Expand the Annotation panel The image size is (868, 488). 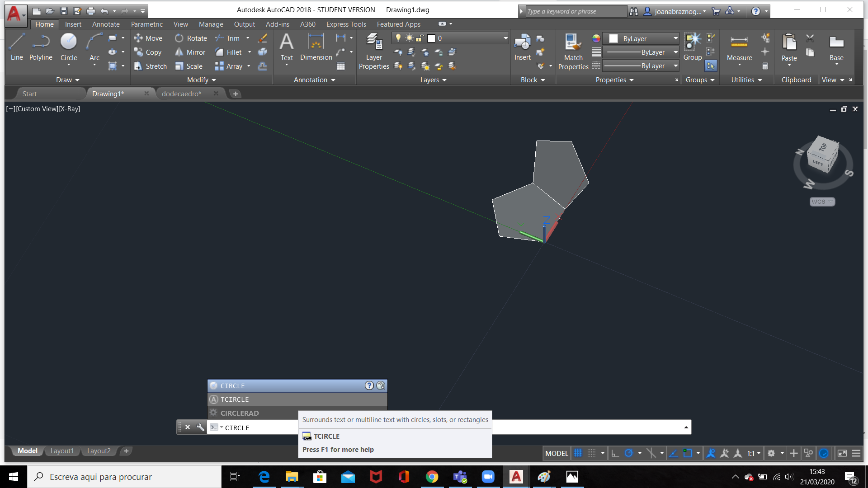tap(315, 80)
